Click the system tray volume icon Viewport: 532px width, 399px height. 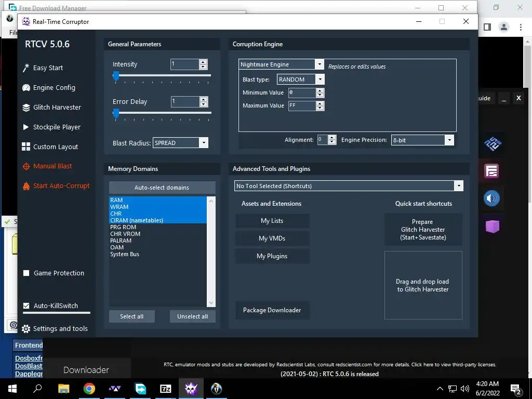pyautogui.click(x=465, y=389)
